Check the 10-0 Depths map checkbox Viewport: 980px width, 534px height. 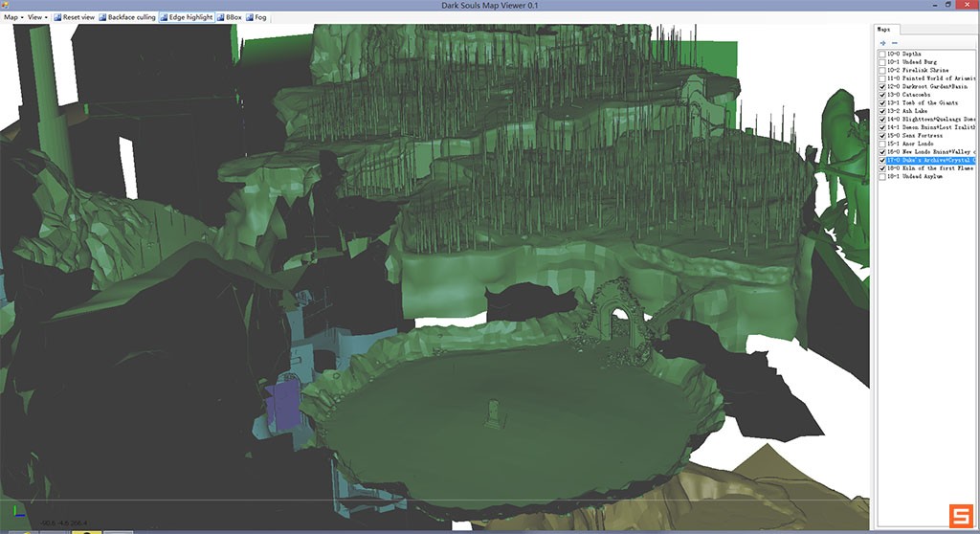[x=882, y=55]
